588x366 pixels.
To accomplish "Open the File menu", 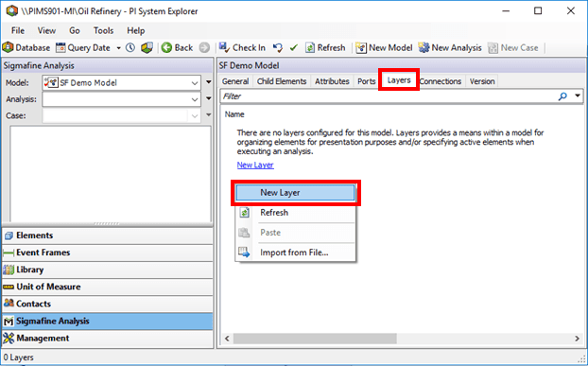I will tap(18, 30).
